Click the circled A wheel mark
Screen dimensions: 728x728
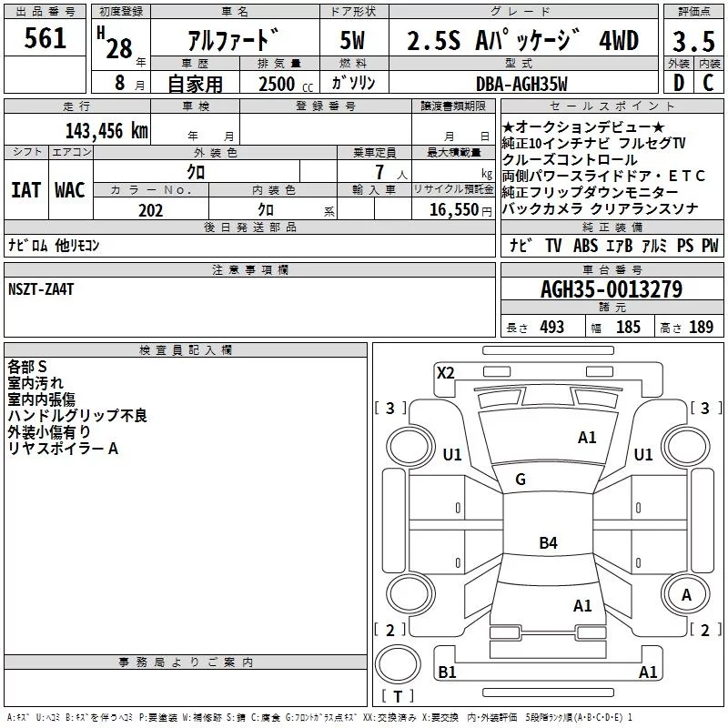[686, 594]
